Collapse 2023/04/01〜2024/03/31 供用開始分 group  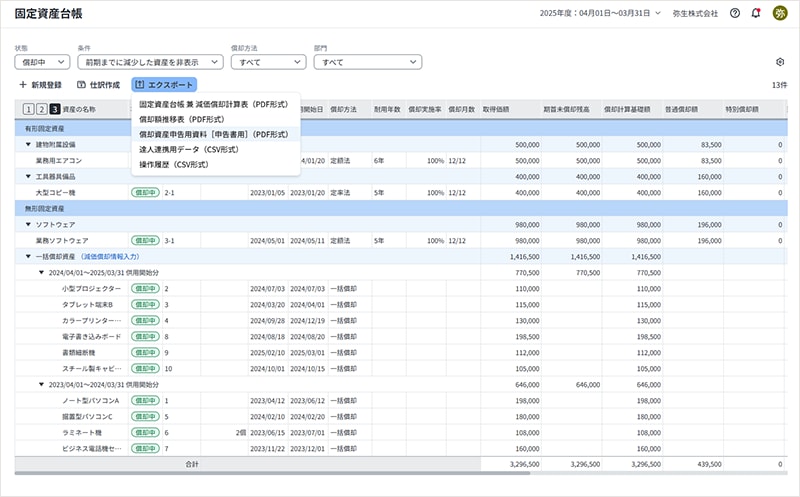42,384
